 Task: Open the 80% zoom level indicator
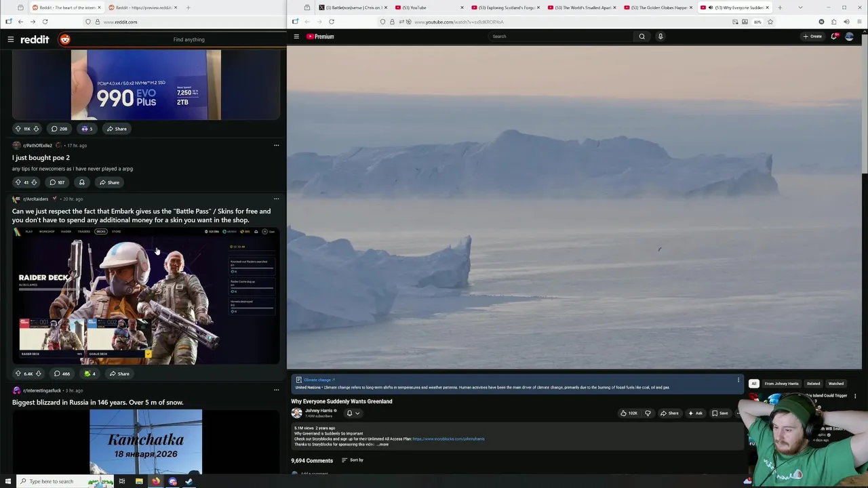pos(757,22)
